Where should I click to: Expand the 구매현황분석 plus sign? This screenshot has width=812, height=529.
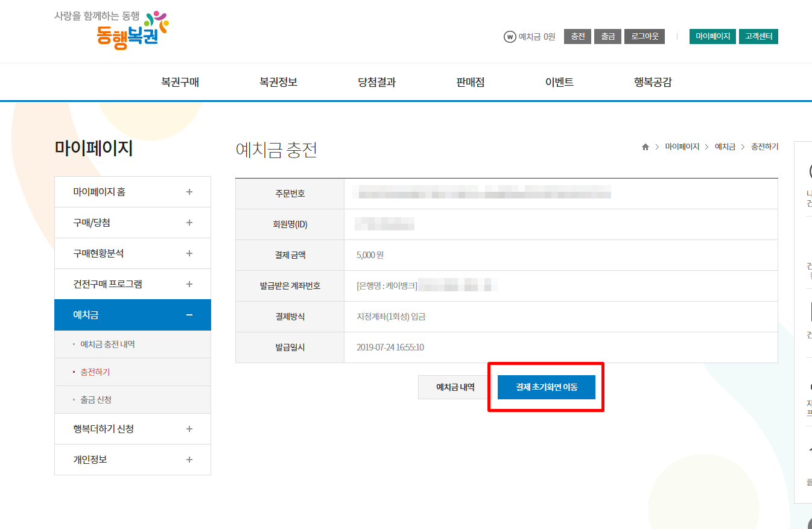[x=189, y=253]
